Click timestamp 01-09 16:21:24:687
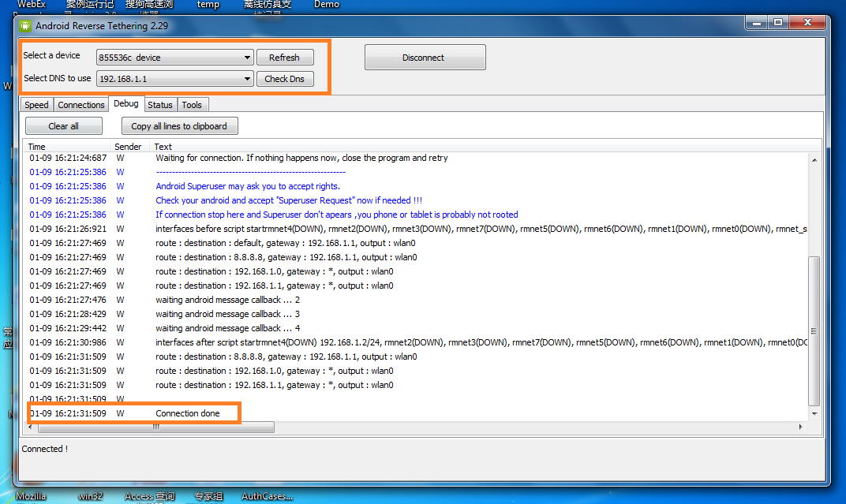This screenshot has width=846, height=504. pyautogui.click(x=68, y=158)
